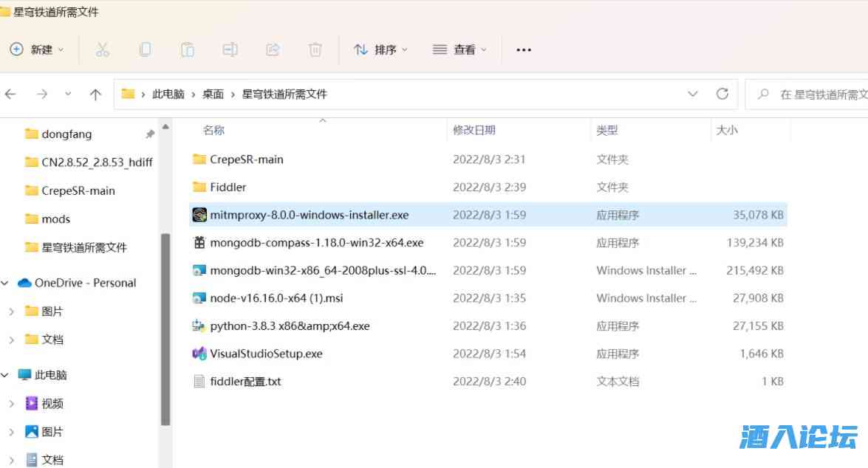Open the address bar history dropdown
868x468 pixels.
[692, 94]
